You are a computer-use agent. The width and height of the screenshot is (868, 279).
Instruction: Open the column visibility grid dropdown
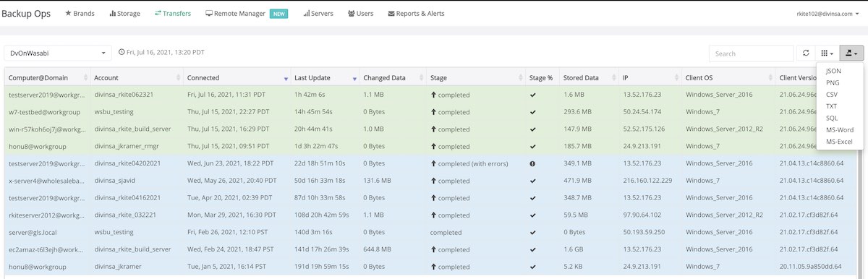(x=827, y=53)
